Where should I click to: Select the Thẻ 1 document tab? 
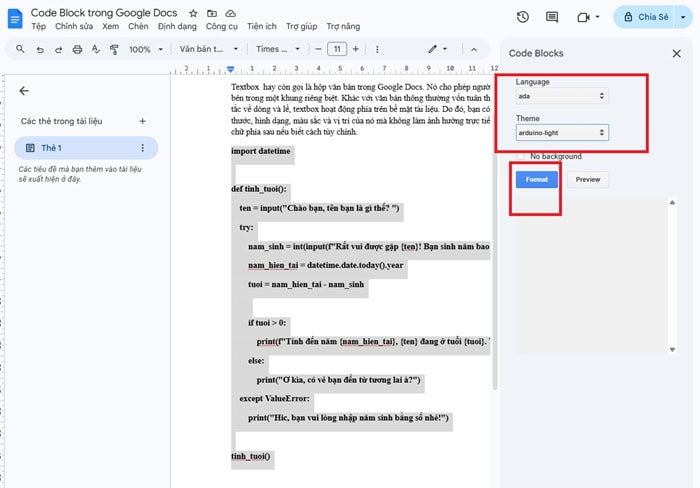click(x=86, y=148)
